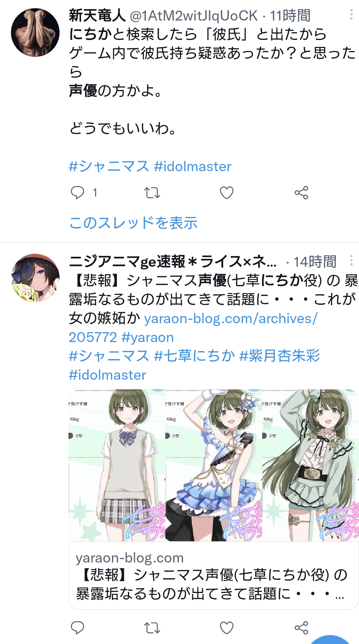Retweet the ニジアニマge速報 post
Image resolution: width=359 pixels, height=644 pixels.
coord(152,628)
